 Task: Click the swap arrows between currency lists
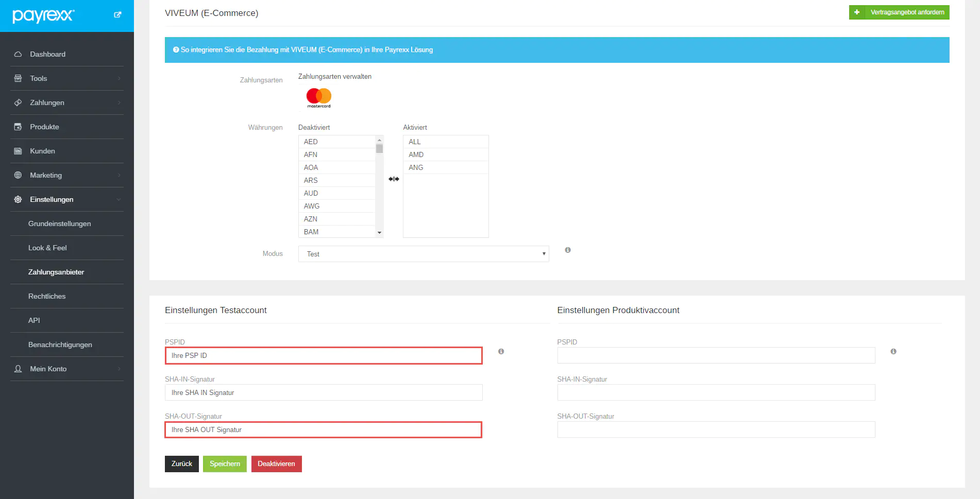pyautogui.click(x=394, y=179)
